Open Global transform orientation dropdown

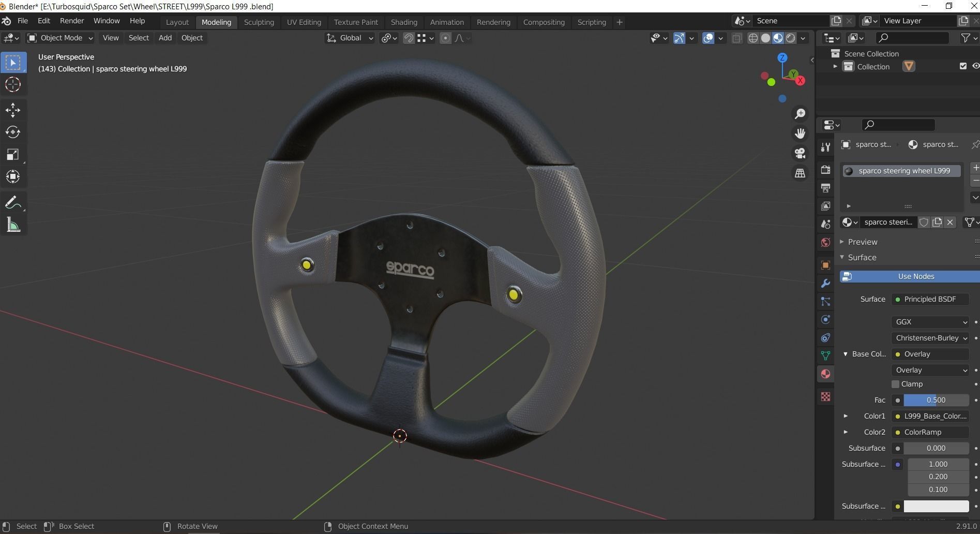click(x=350, y=38)
